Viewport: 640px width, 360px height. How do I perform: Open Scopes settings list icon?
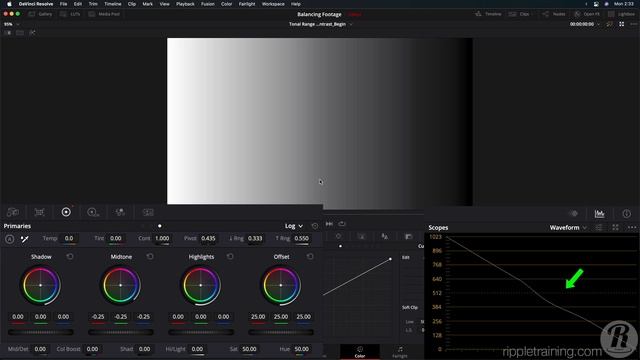coord(599,227)
